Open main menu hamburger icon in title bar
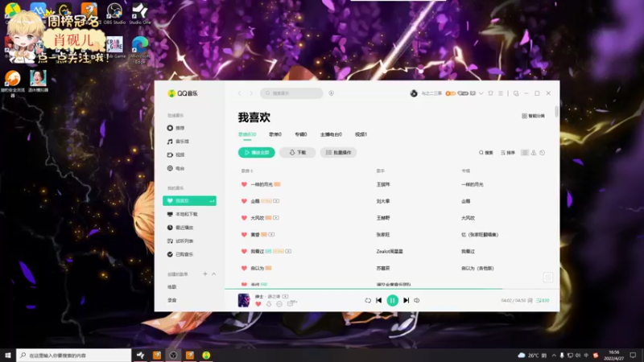Viewport: 644px width, 362px height. [500, 93]
